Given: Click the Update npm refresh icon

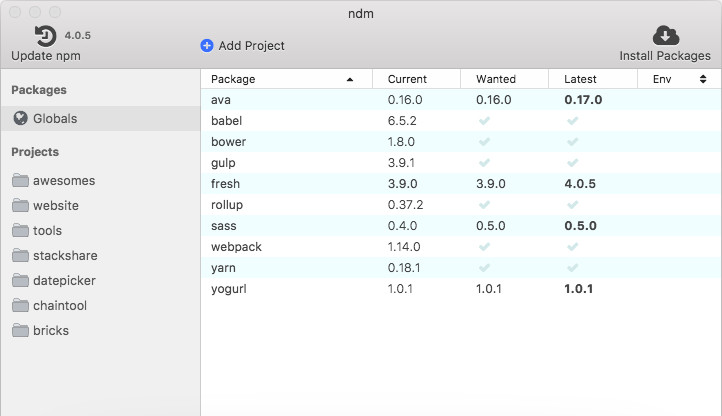Looking at the screenshot, I should click(45, 36).
